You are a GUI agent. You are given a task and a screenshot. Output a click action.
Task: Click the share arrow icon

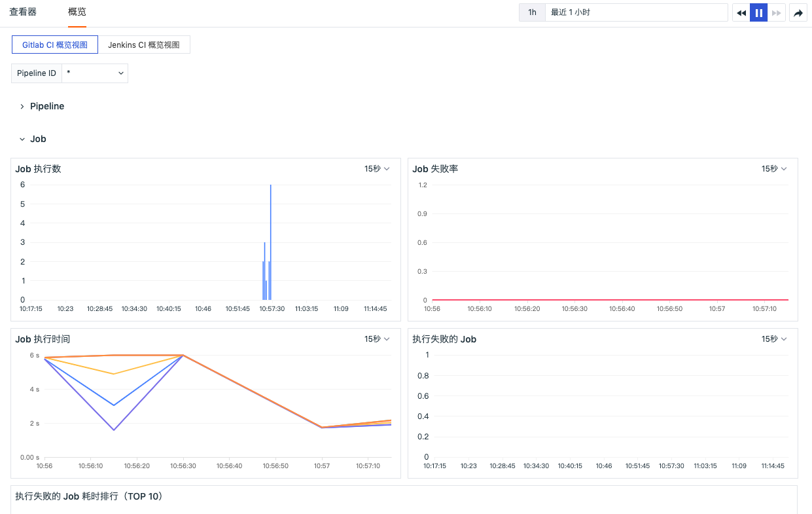(x=798, y=12)
